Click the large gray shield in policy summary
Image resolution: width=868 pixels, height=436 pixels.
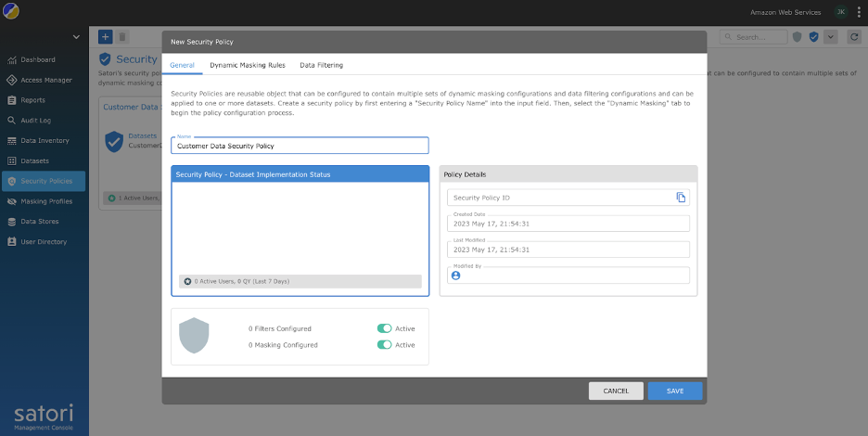tap(194, 336)
